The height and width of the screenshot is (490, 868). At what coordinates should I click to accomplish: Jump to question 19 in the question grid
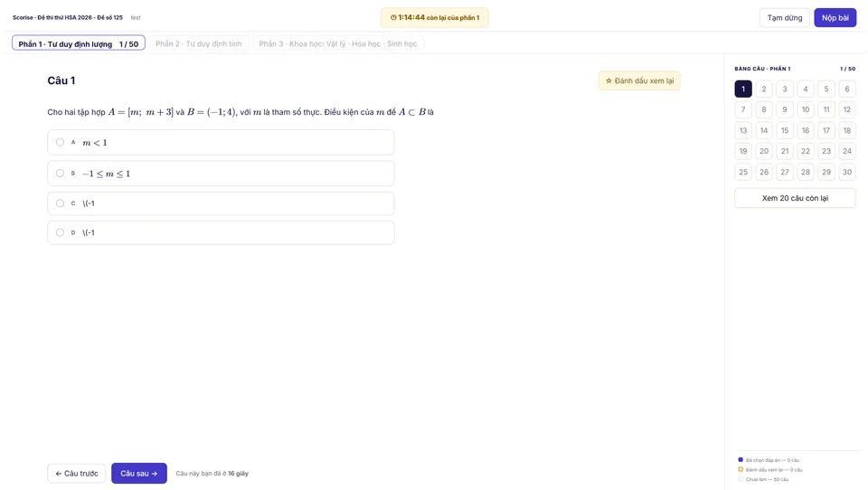tap(743, 151)
